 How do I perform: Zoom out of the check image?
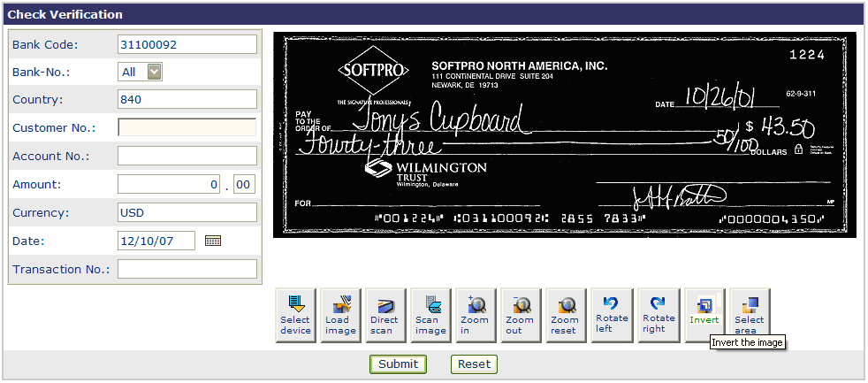521,315
